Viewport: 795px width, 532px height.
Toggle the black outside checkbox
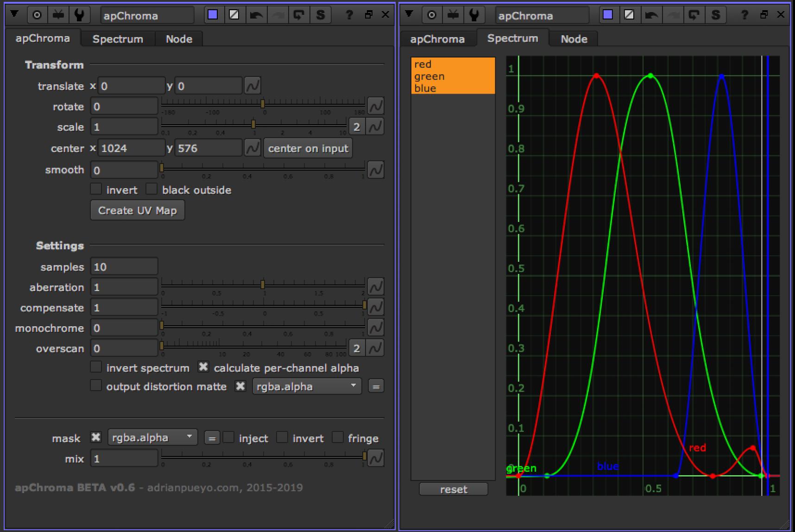[151, 189]
